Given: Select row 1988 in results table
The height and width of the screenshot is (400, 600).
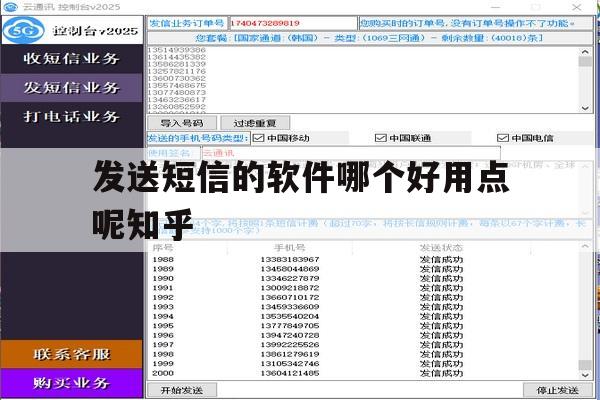Looking at the screenshot, I should [364, 260].
